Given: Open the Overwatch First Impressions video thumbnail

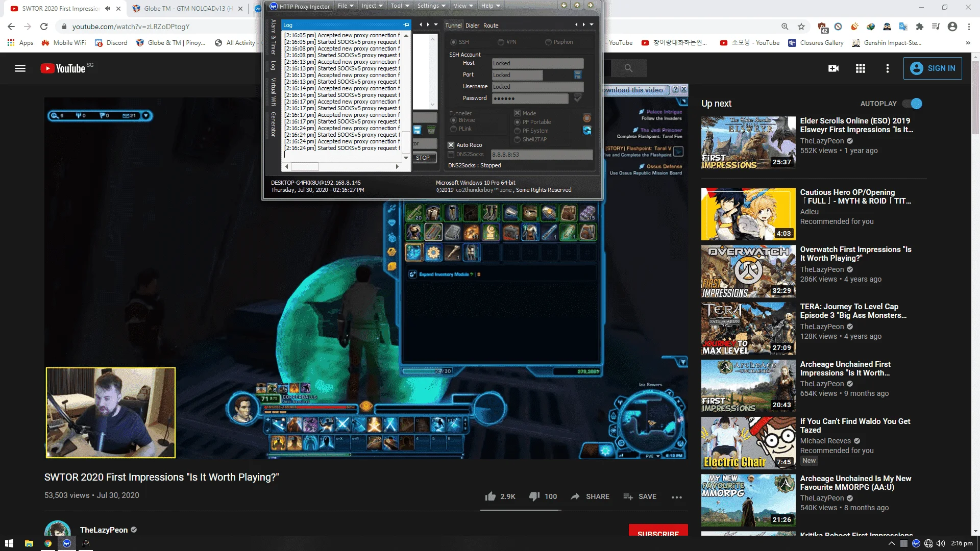Looking at the screenshot, I should [x=748, y=272].
